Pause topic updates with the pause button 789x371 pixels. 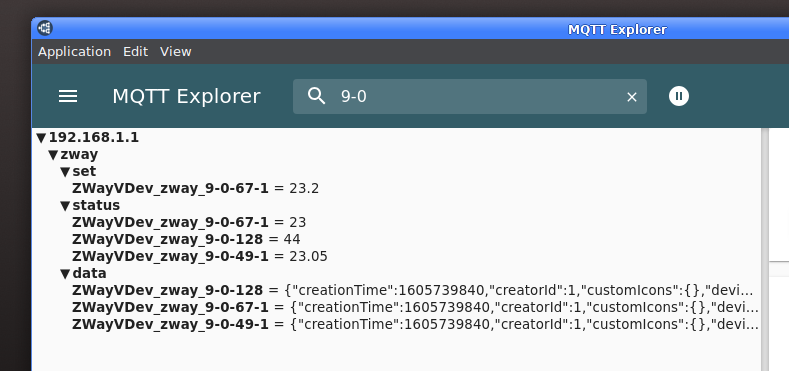(x=679, y=96)
